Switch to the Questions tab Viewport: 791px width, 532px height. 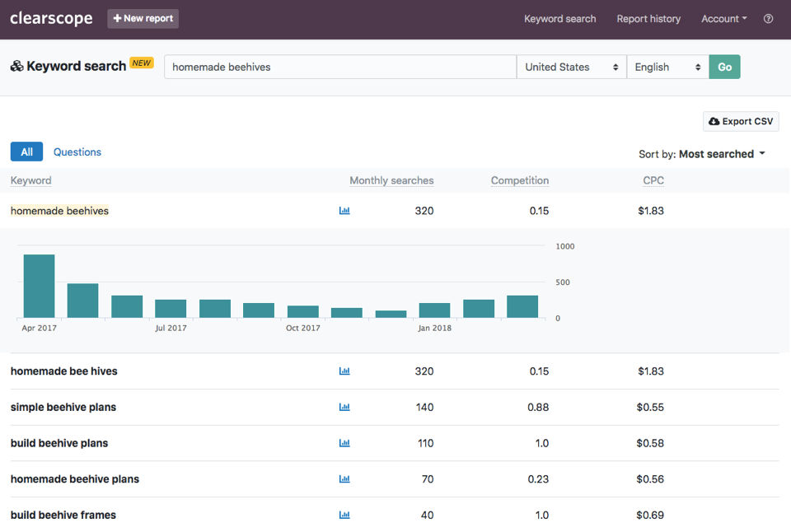pos(77,152)
